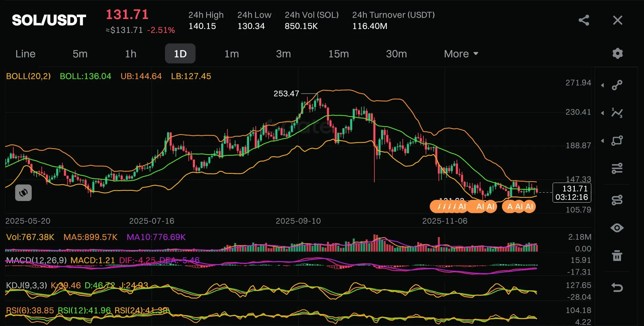Select the Line chart type
Viewport: 644px width, 326px height.
point(25,54)
